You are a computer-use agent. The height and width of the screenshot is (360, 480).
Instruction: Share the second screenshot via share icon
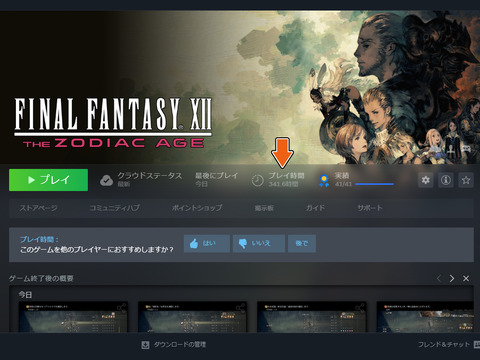241,308
